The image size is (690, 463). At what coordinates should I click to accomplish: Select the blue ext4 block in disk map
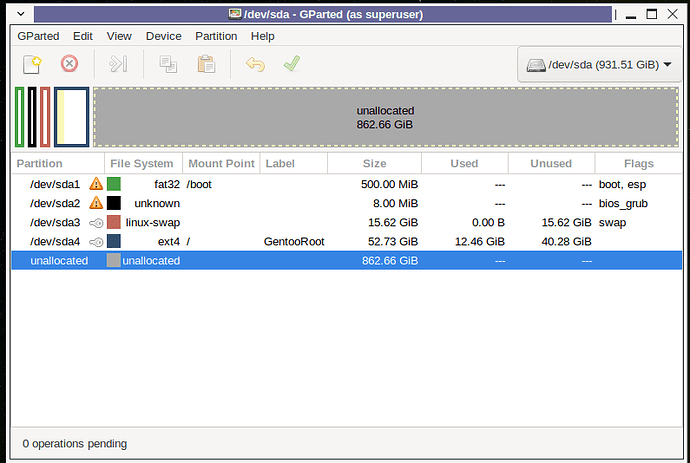71,117
